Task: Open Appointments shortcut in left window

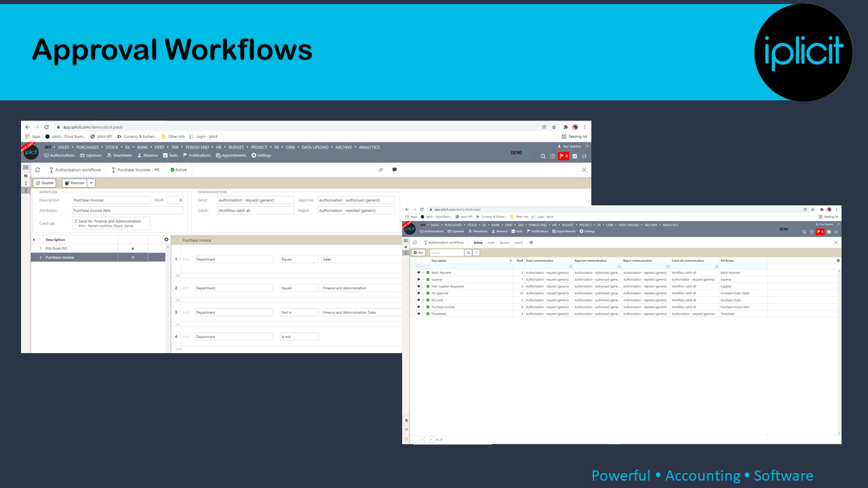Action: click(231, 155)
